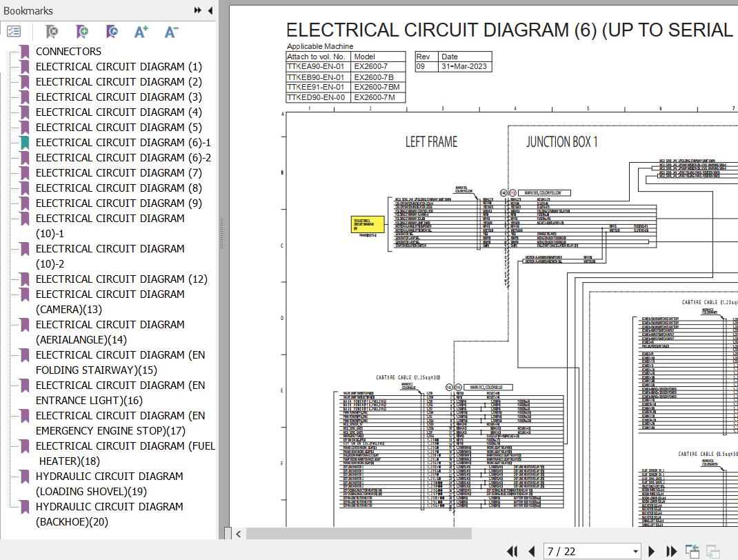Open the page number dropdown
The width and height of the screenshot is (738, 560).
click(x=635, y=551)
